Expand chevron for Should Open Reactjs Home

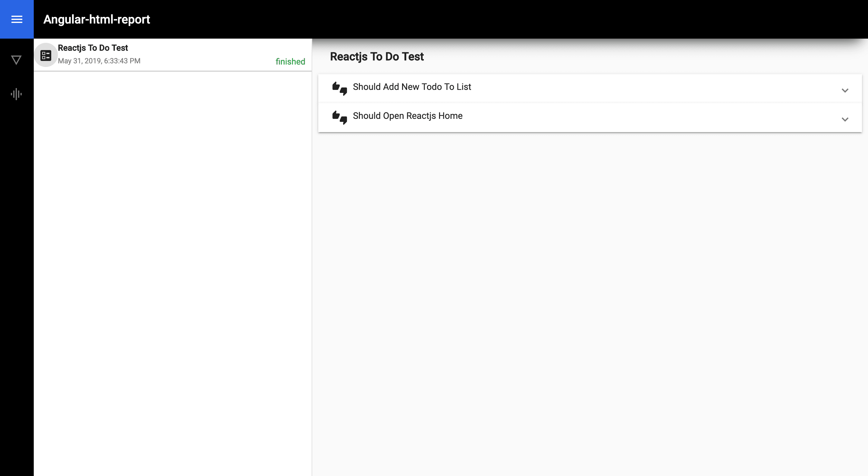click(845, 119)
